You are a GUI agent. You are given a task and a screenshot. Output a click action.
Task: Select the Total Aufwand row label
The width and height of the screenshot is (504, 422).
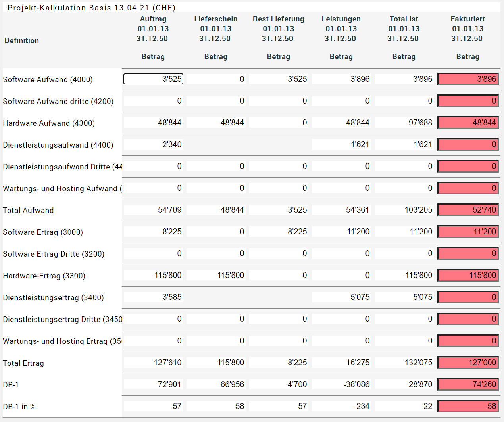(28, 210)
